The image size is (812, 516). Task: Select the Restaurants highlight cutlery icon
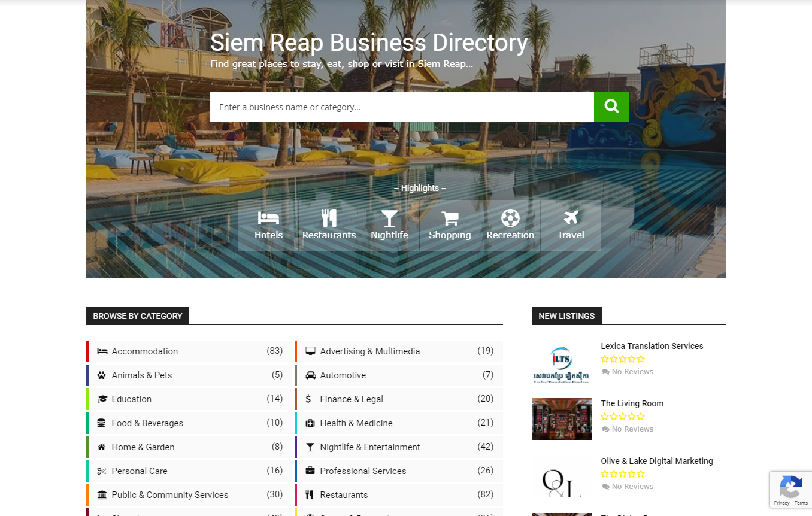pos(329,218)
